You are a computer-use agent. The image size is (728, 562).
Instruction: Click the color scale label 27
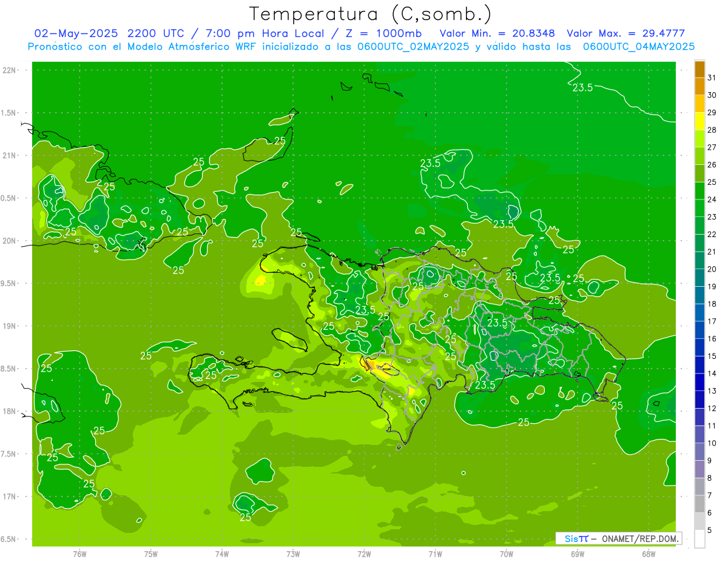click(712, 147)
